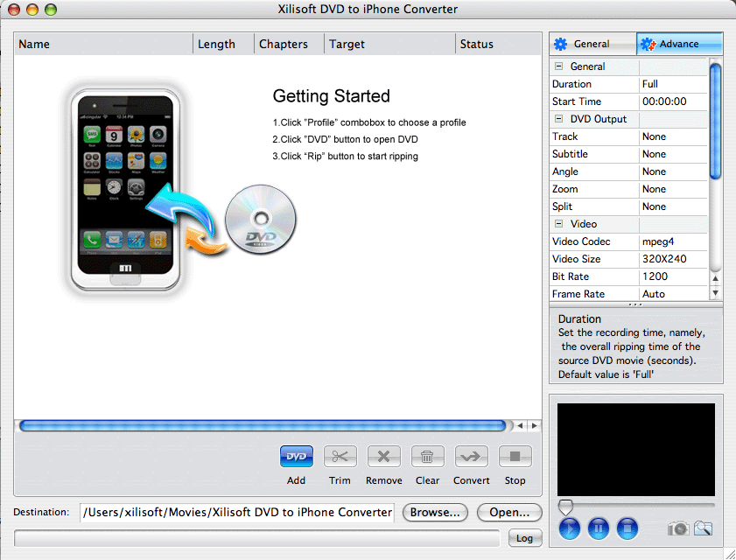The image size is (736, 560).
Task: Click the Clear trash can icon
Action: 427,457
